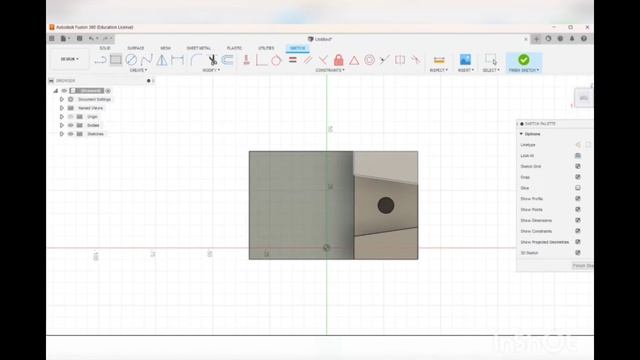The width and height of the screenshot is (640, 360).
Task: Select the Mirror triangle tool
Action: click(x=162, y=60)
